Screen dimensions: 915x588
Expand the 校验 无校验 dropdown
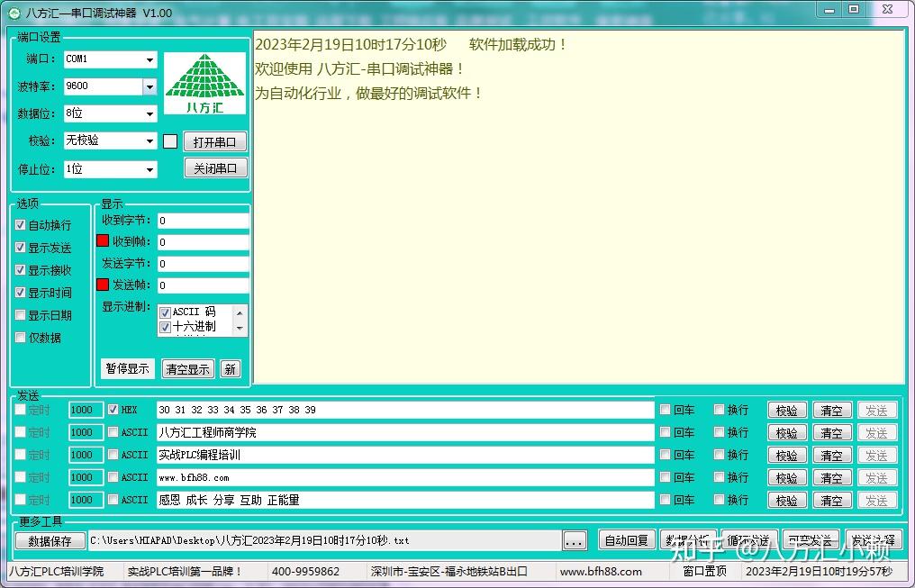coord(149,141)
